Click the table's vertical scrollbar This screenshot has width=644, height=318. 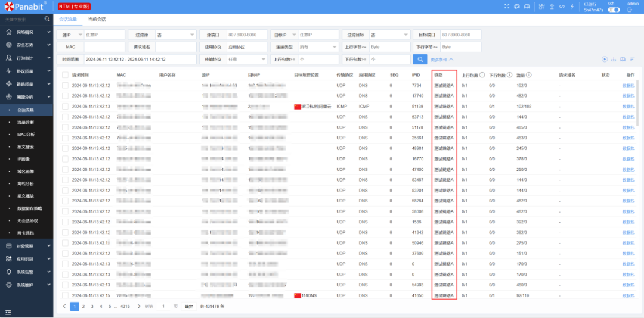[638, 102]
